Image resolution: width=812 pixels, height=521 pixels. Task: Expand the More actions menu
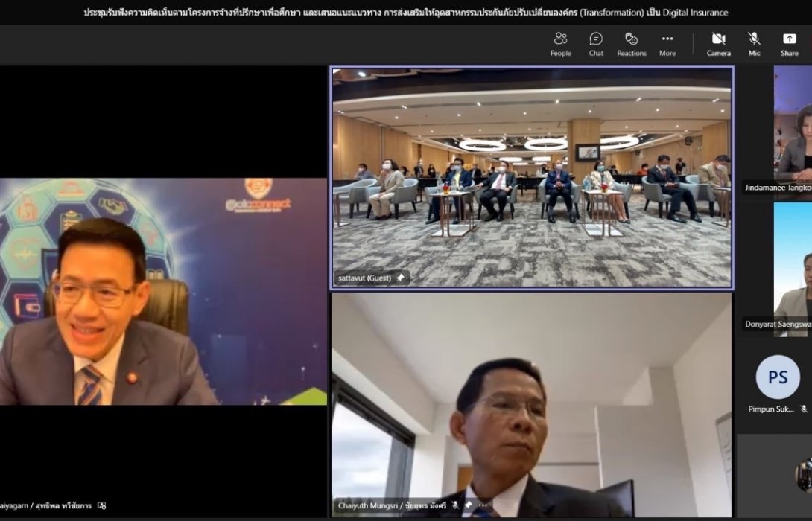coord(667,44)
